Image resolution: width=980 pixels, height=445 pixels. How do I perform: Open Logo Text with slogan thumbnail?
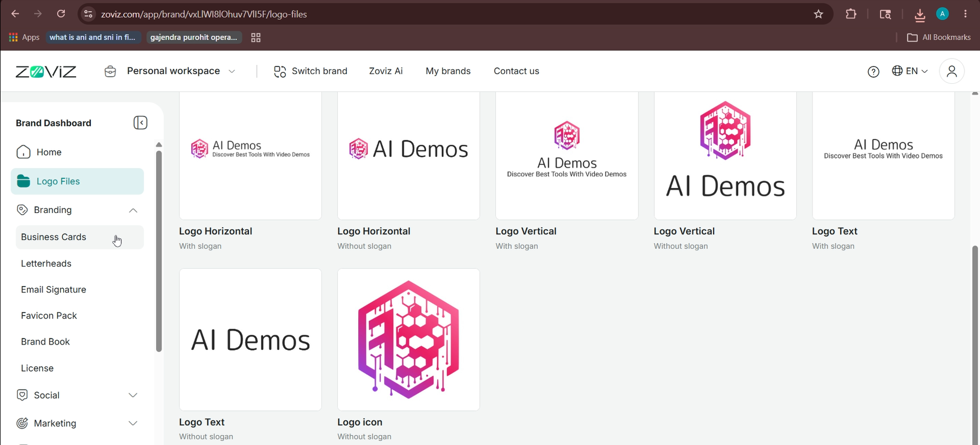(883, 156)
